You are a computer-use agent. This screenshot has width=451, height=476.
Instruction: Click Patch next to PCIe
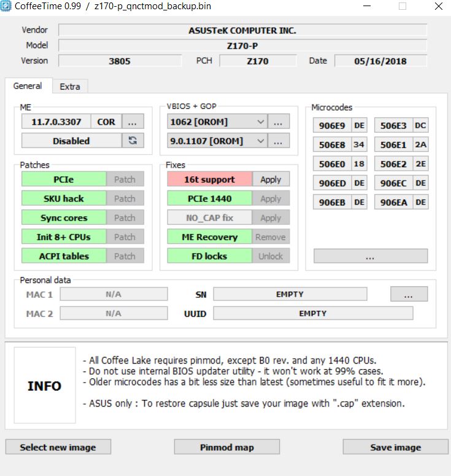(x=125, y=179)
